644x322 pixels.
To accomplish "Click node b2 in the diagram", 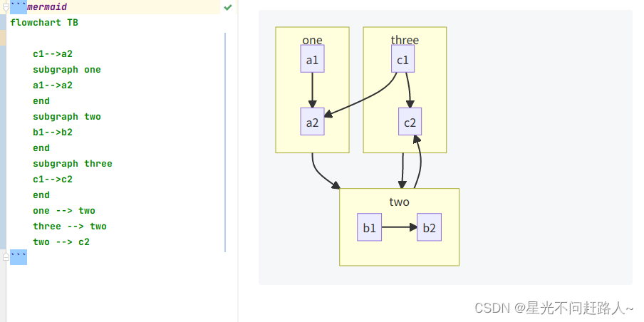I will click(x=429, y=227).
